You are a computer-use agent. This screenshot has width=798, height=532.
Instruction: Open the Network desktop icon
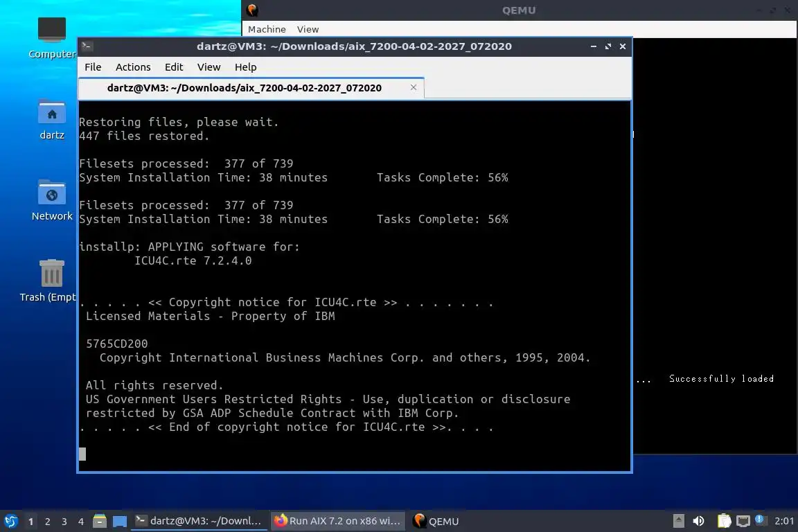(52, 201)
